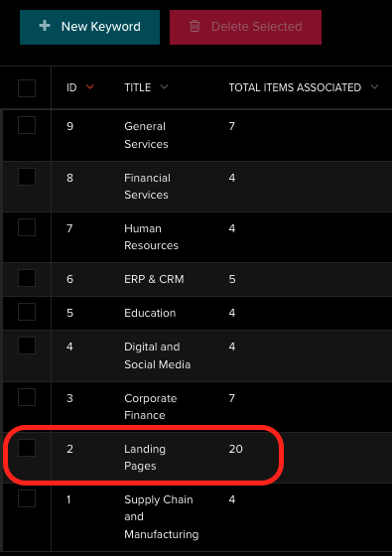Select the Landing Pages row checkbox
The width and height of the screenshot is (392, 556).
point(27,448)
